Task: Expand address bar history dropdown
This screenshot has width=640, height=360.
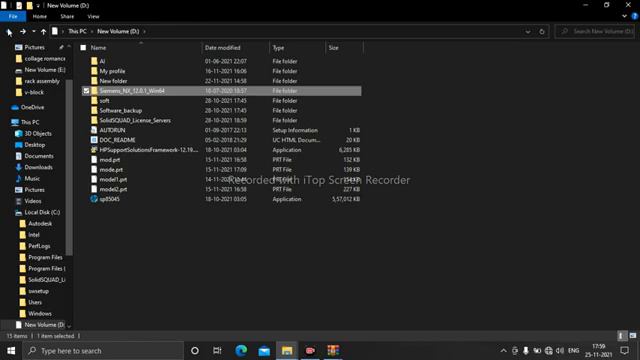Action: (x=528, y=31)
